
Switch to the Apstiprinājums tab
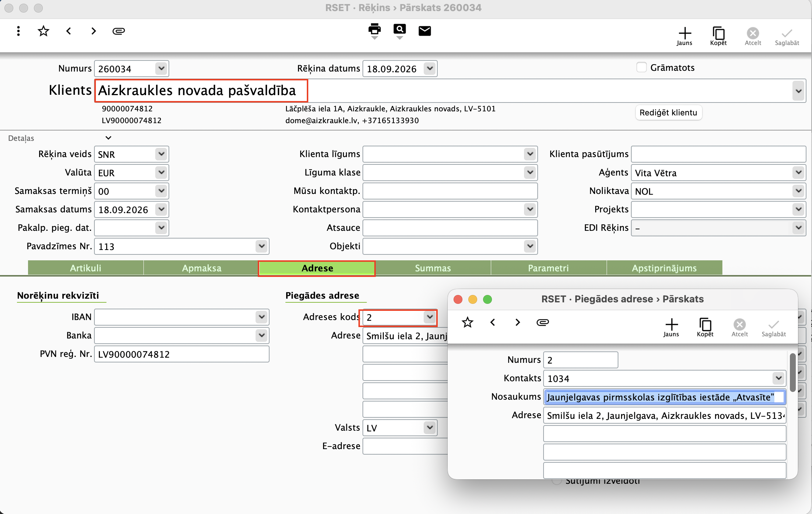(664, 268)
